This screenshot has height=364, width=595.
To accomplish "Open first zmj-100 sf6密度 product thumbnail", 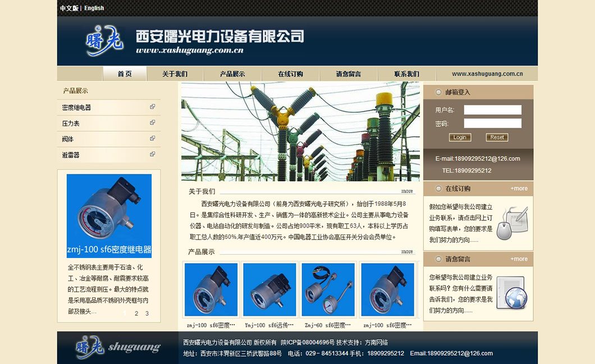I will 211,289.
